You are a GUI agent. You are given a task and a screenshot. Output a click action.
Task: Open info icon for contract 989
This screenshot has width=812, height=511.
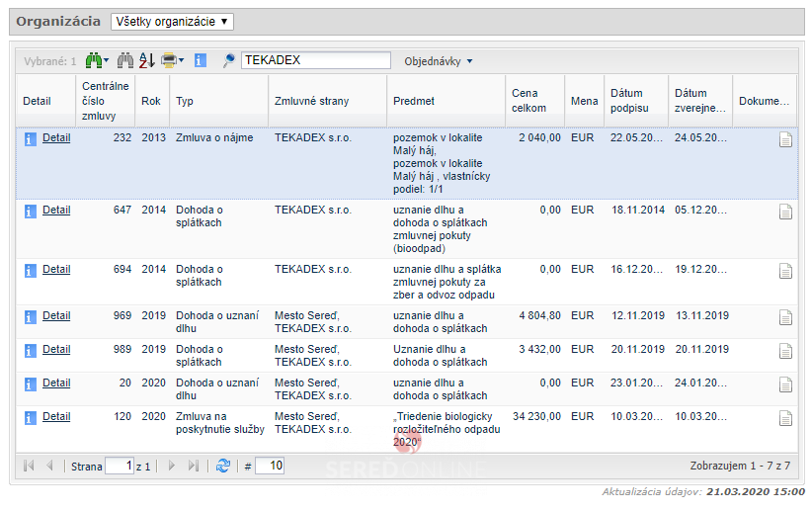click(31, 350)
